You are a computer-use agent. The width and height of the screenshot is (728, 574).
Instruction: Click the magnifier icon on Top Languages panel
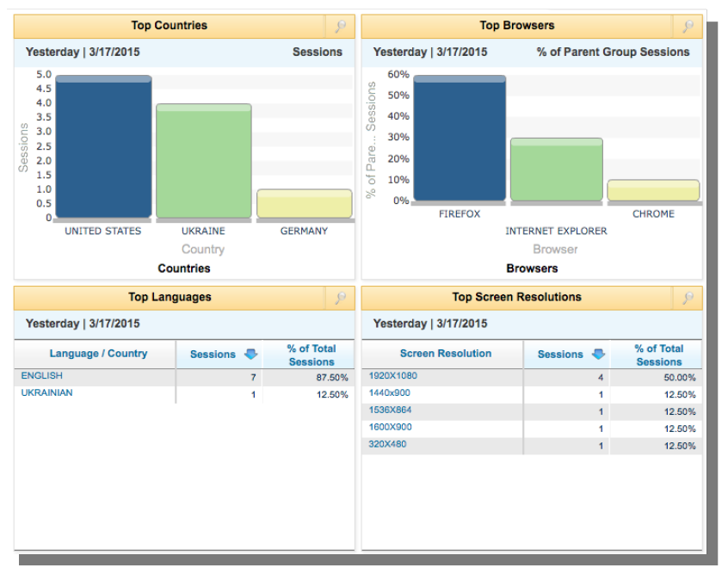[x=343, y=297]
